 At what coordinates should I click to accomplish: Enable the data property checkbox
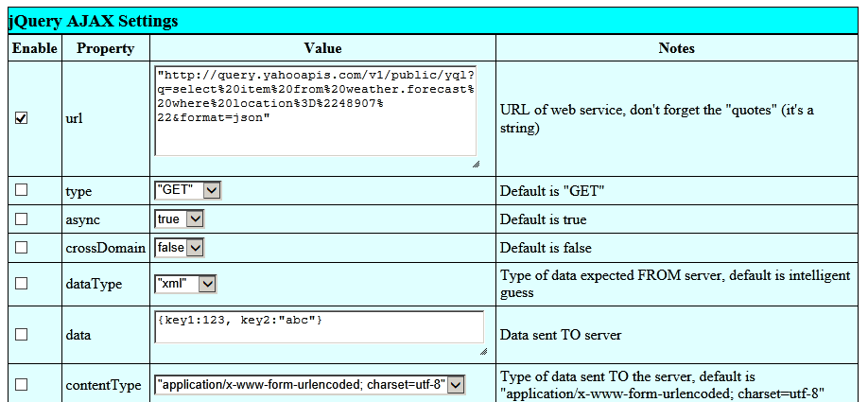coord(21,335)
